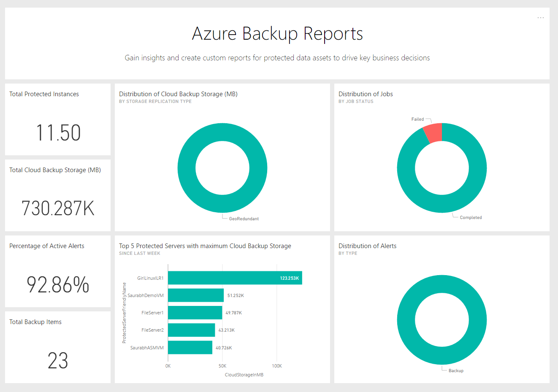The width and height of the screenshot is (558, 392).
Task: Click the SaurabhASMVM bar
Action: tap(190, 348)
